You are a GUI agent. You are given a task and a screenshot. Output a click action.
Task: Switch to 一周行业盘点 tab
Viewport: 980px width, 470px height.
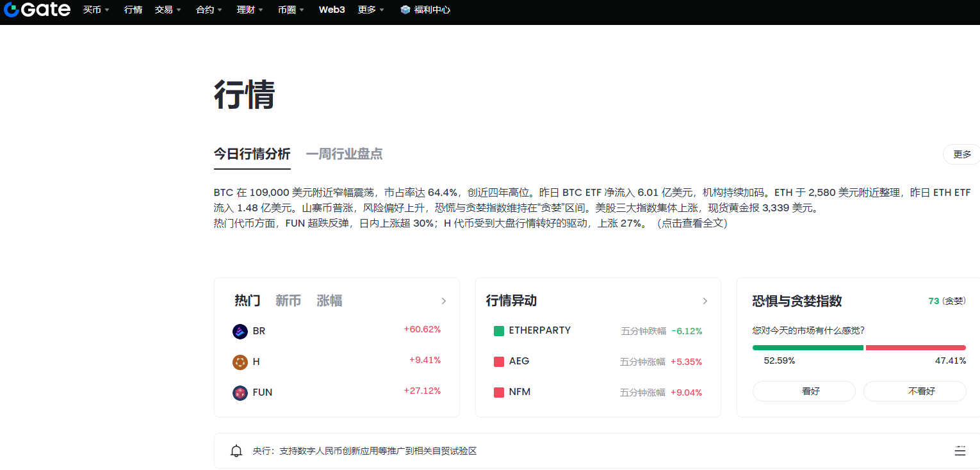pos(344,154)
